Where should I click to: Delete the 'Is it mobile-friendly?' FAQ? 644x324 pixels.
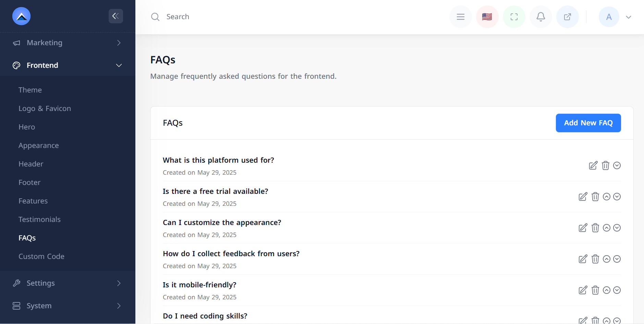click(595, 290)
